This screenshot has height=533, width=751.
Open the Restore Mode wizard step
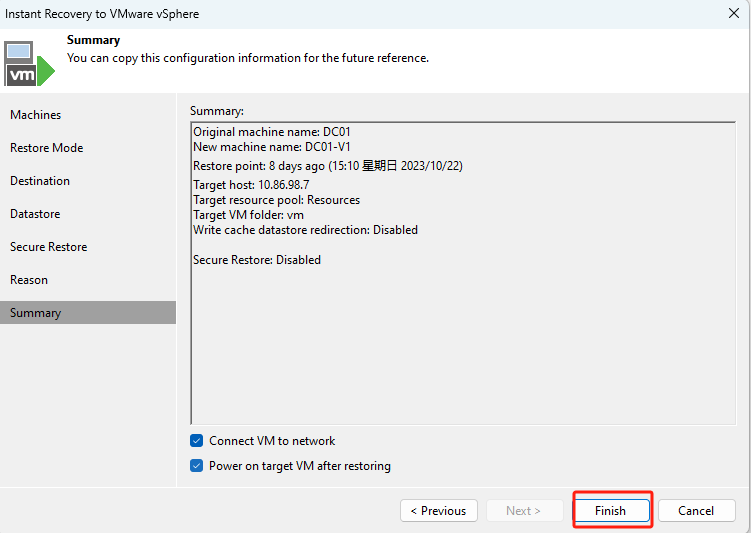(88, 148)
